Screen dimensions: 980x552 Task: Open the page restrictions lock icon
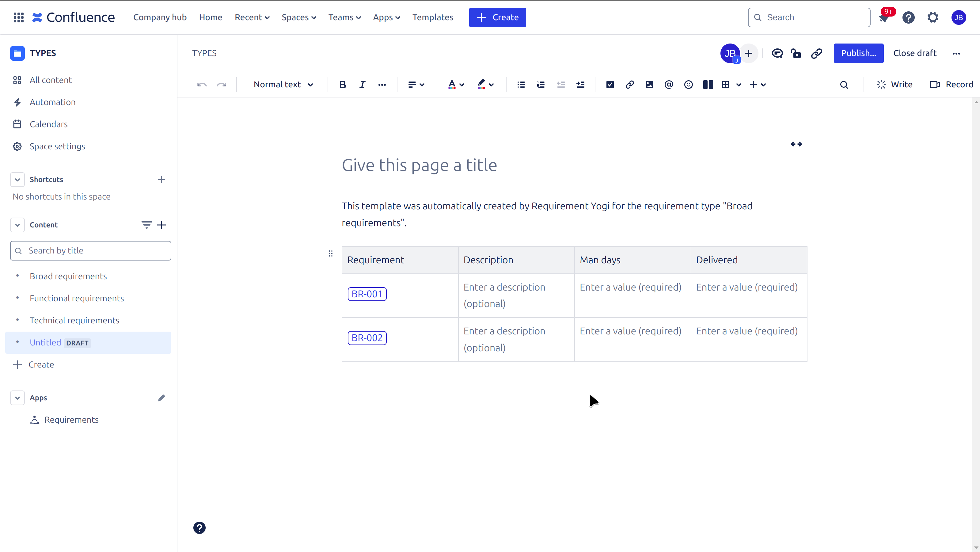796,53
